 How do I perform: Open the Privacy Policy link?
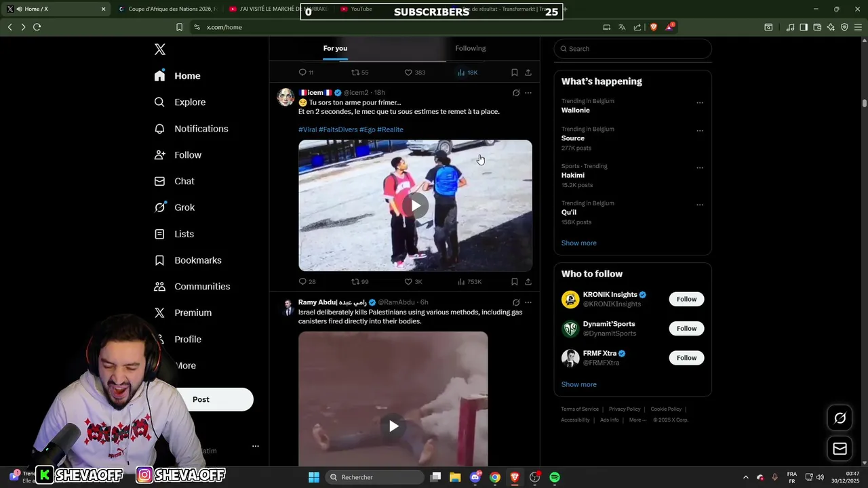click(x=625, y=409)
